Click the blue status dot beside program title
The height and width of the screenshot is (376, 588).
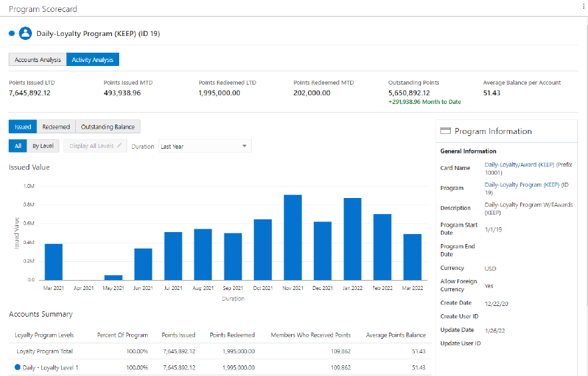(11, 33)
